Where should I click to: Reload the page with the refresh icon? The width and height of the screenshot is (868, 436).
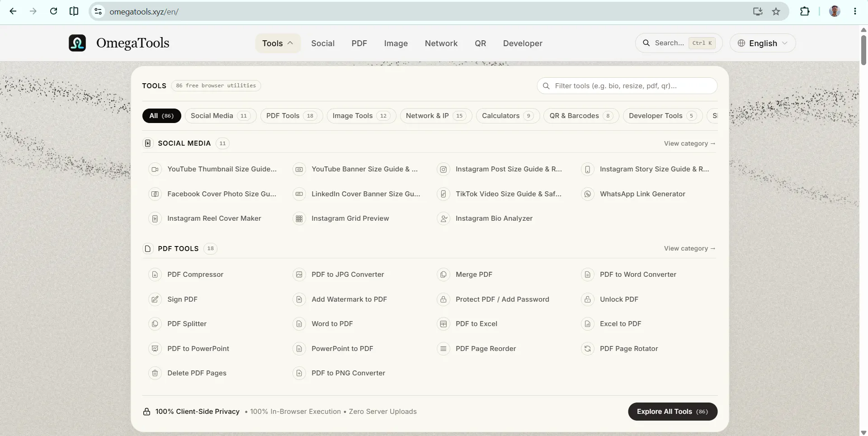[53, 11]
